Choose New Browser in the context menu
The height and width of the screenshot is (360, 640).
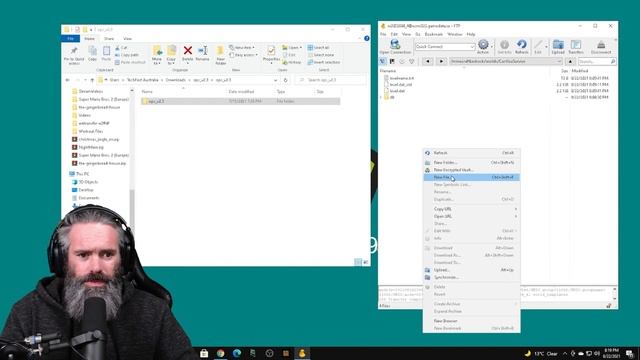(x=471, y=321)
